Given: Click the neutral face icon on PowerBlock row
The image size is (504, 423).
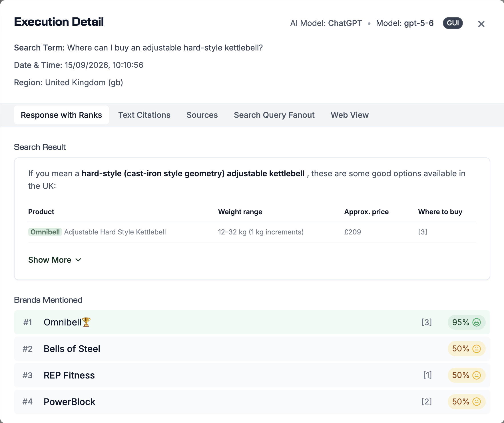Looking at the screenshot, I should tap(476, 402).
